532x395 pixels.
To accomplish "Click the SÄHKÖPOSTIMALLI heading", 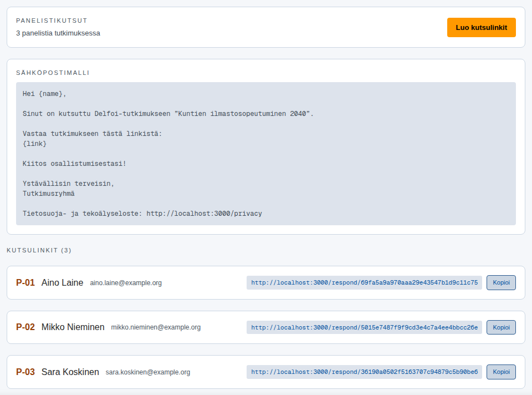I will 53,73.
